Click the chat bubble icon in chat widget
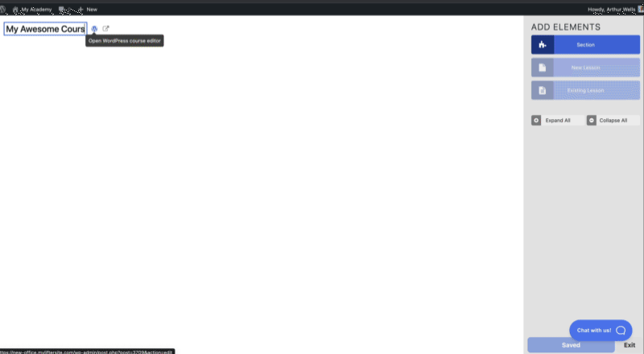644x354 pixels. 621,330
